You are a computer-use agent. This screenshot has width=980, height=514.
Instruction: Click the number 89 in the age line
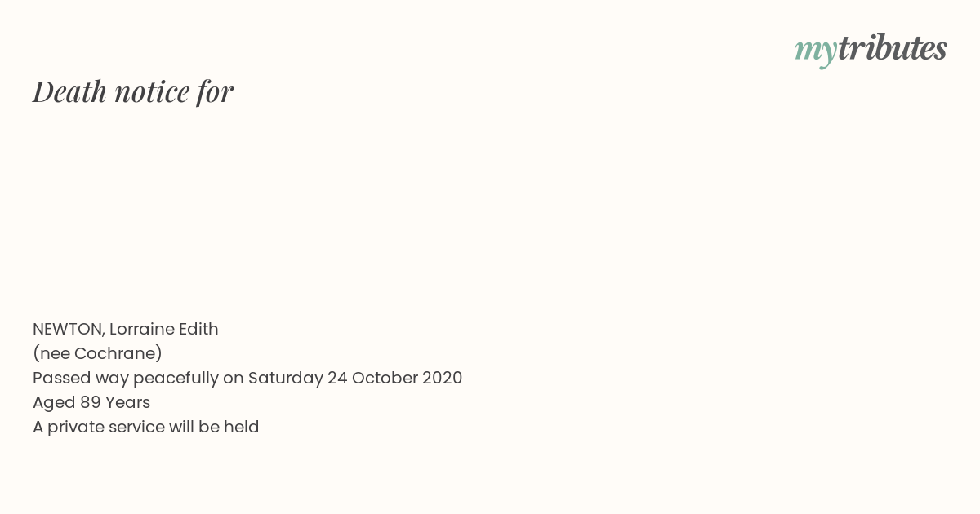pyautogui.click(x=90, y=402)
